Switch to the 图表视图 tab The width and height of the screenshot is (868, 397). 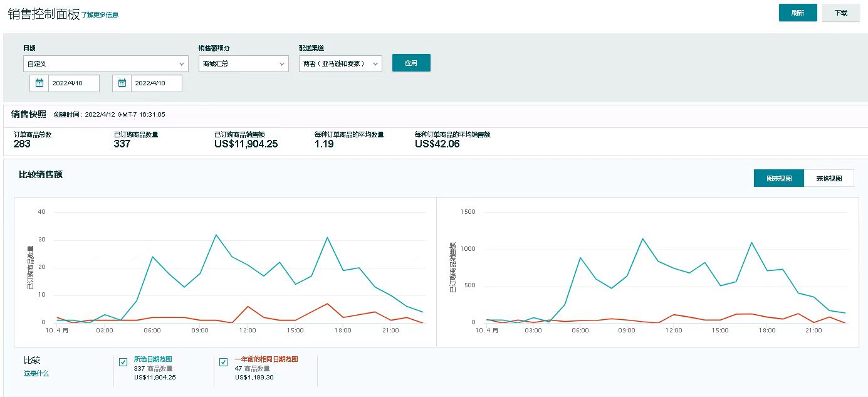pyautogui.click(x=778, y=178)
